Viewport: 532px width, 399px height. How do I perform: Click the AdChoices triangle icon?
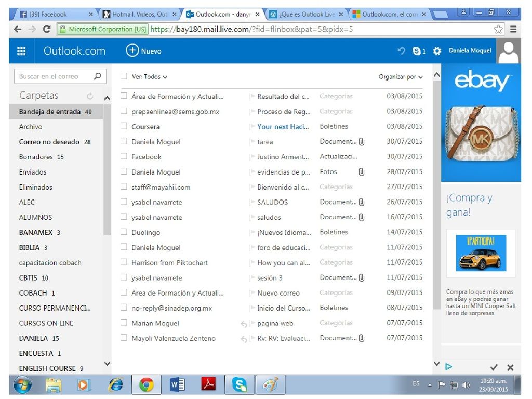click(448, 366)
